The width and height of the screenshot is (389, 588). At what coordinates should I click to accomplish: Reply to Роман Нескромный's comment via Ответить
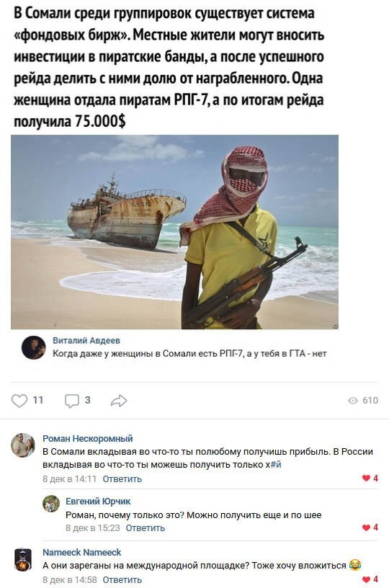click(x=122, y=479)
